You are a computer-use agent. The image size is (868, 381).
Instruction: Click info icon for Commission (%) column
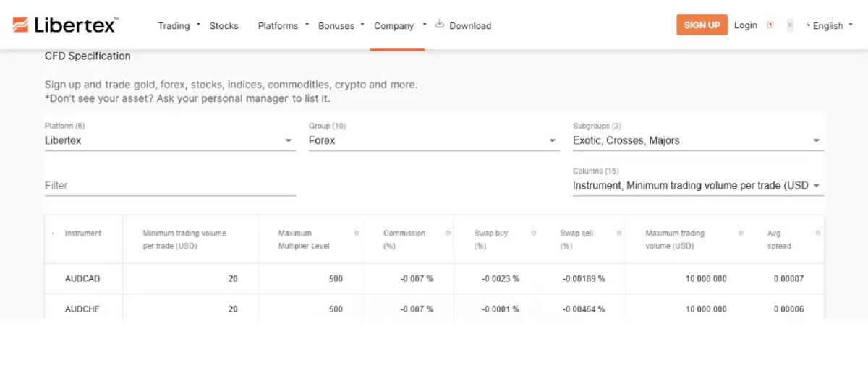[448, 234]
